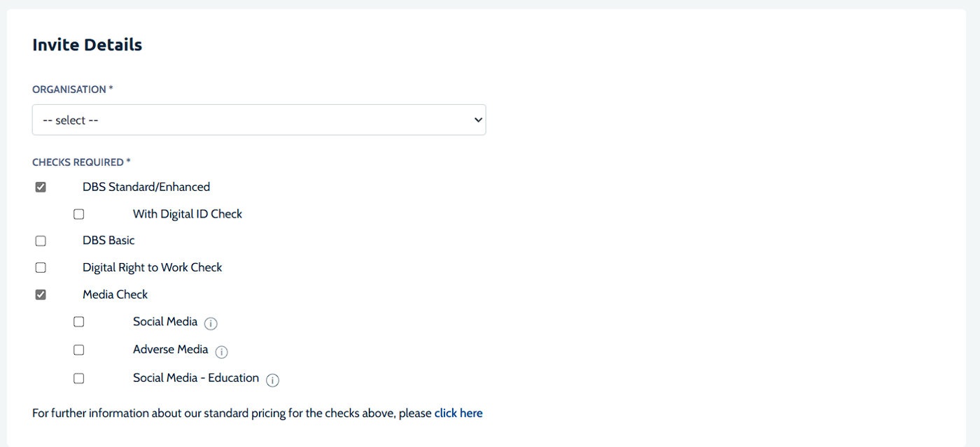Tick the With Digital ID Check checkbox
The image size is (980, 447).
(x=79, y=214)
